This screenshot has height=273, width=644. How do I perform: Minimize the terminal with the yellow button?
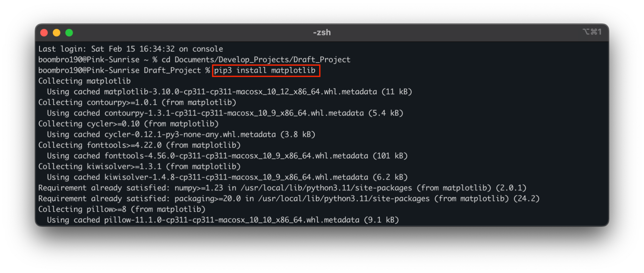[x=57, y=33]
